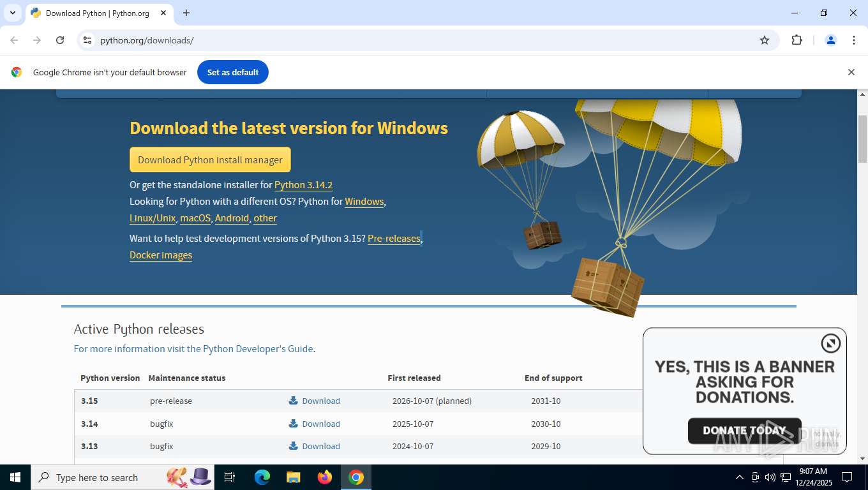
Task: Open the Windows Start menu
Action: point(15,477)
